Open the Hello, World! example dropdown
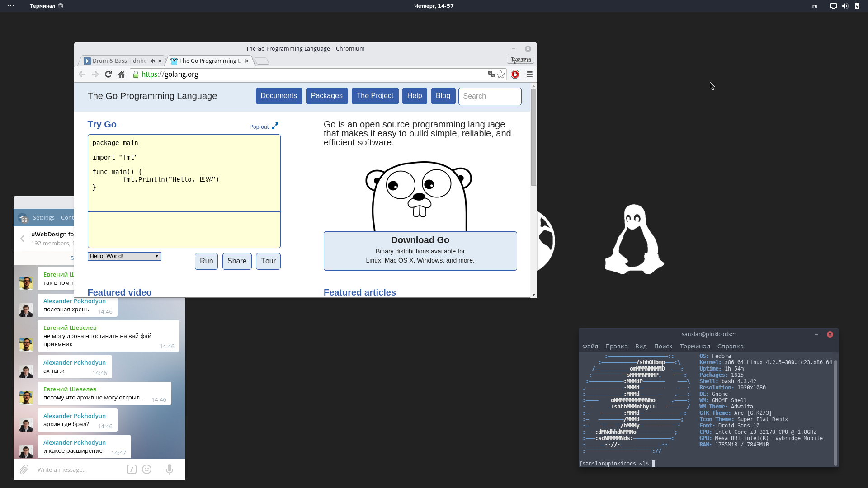 point(124,256)
